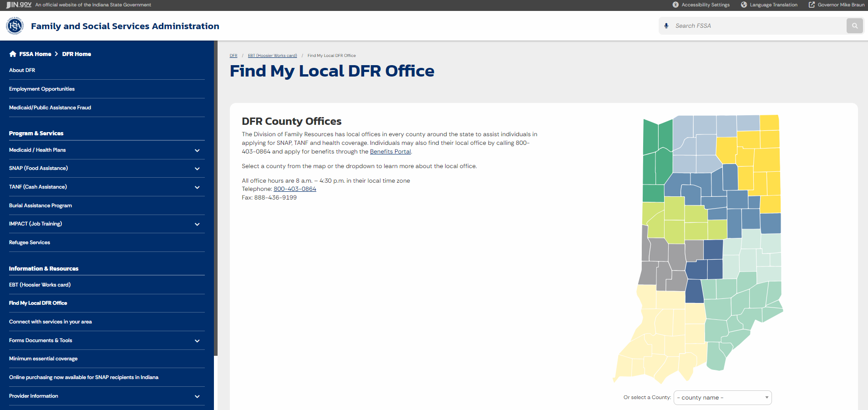868x410 pixels.
Task: Expand Forms Documents & Tools menu
Action: (197, 341)
